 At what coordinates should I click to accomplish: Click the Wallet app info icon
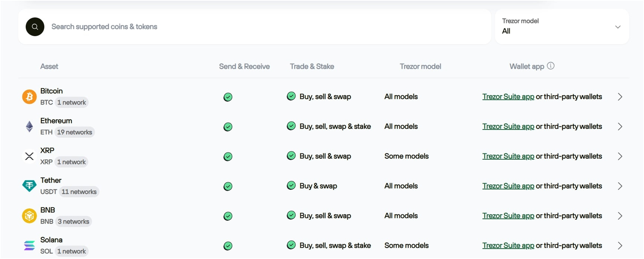(551, 66)
